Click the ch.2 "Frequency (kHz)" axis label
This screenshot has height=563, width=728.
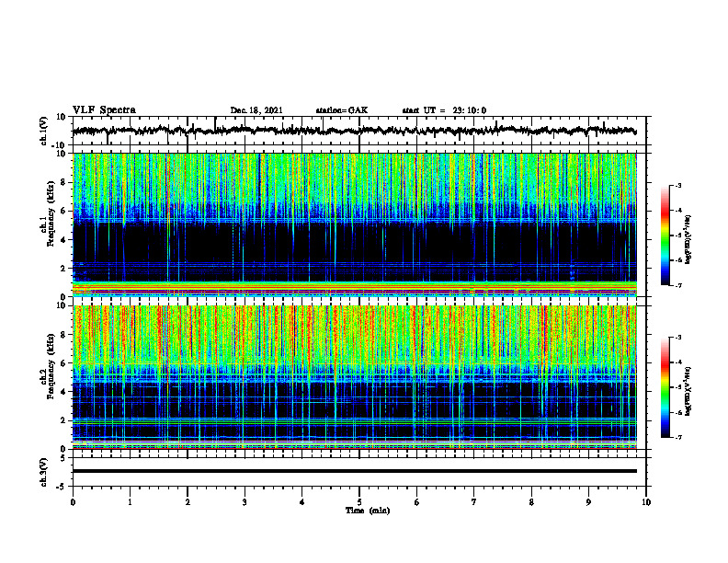[x=51, y=366]
